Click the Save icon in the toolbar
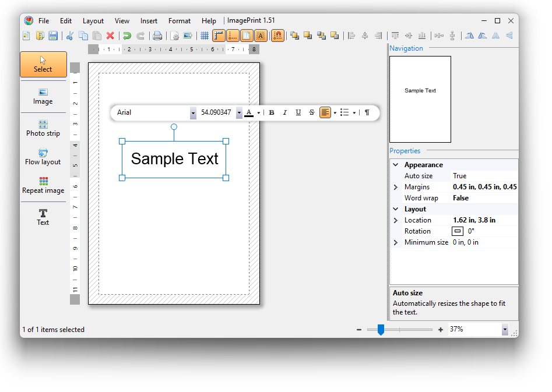The height and width of the screenshot is (392, 552). (x=53, y=36)
